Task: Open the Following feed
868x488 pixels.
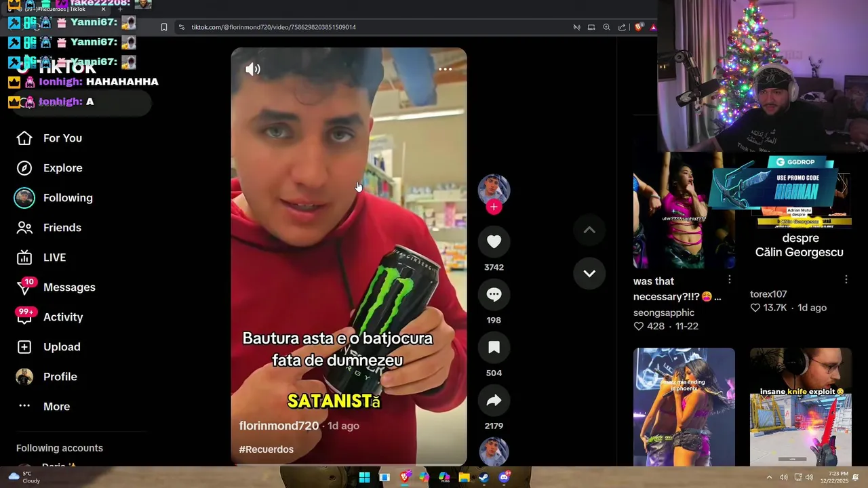Action: pos(68,198)
